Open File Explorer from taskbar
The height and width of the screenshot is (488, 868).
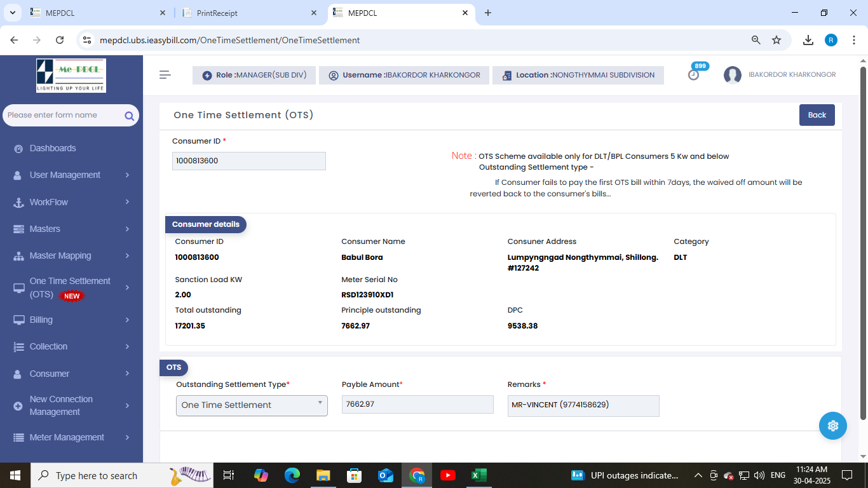323,475
